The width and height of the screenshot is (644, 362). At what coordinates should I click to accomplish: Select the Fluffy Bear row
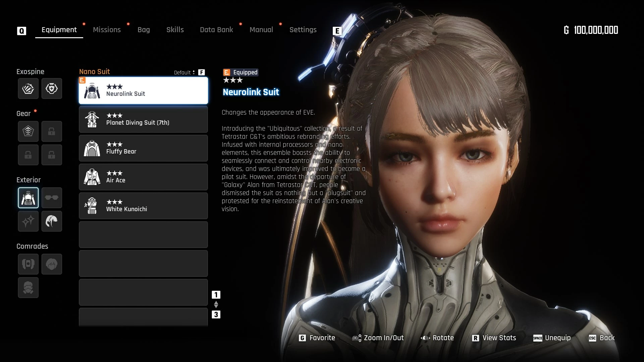point(143,148)
